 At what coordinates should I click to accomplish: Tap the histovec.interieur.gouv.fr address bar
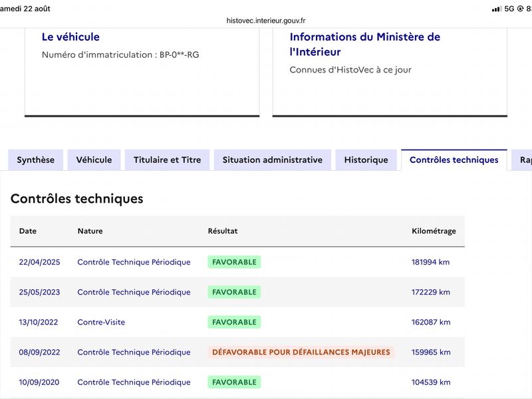(x=266, y=21)
